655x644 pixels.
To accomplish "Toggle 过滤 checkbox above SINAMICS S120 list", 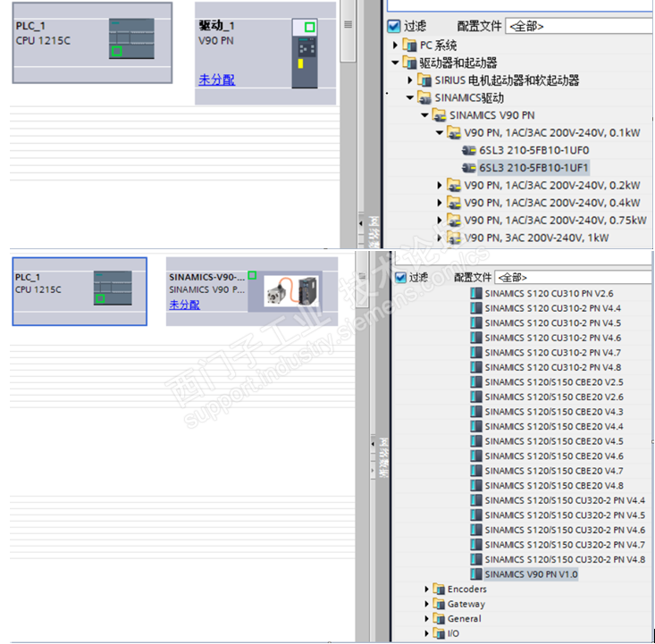I will coord(400,277).
